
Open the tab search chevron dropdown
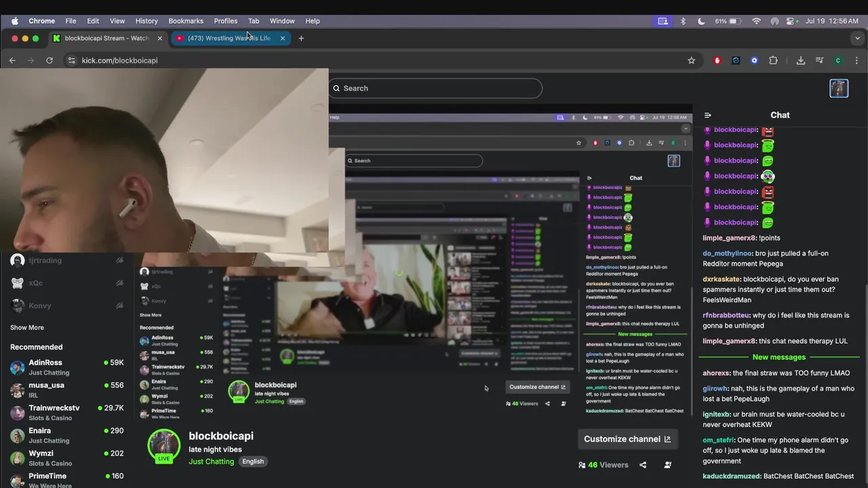[x=857, y=38]
